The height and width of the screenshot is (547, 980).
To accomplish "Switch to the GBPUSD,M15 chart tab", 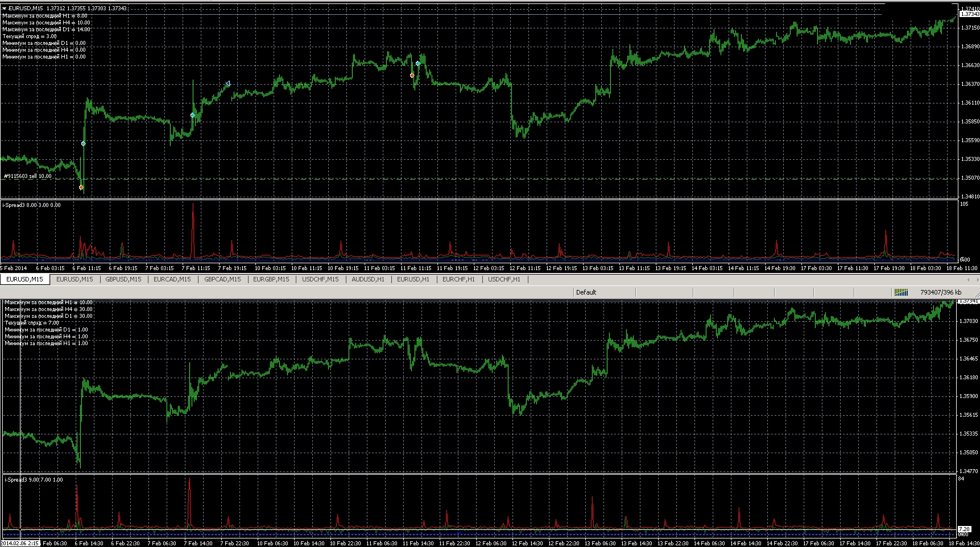I will coord(123,279).
